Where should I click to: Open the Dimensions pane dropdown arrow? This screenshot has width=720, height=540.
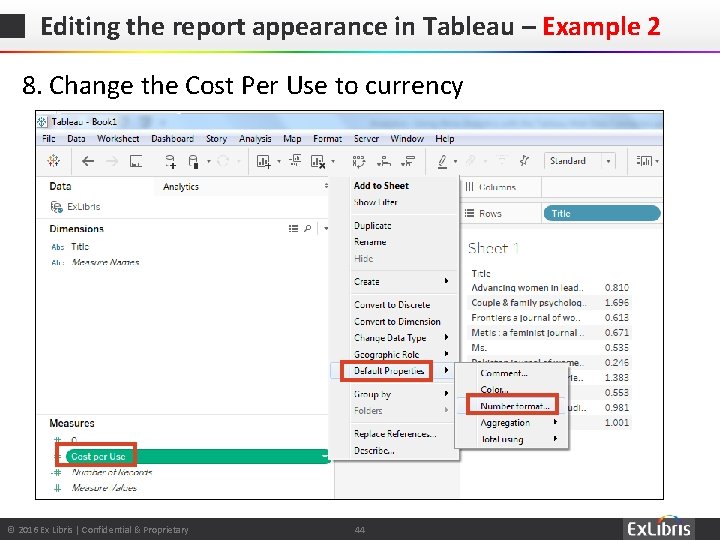tap(326, 228)
